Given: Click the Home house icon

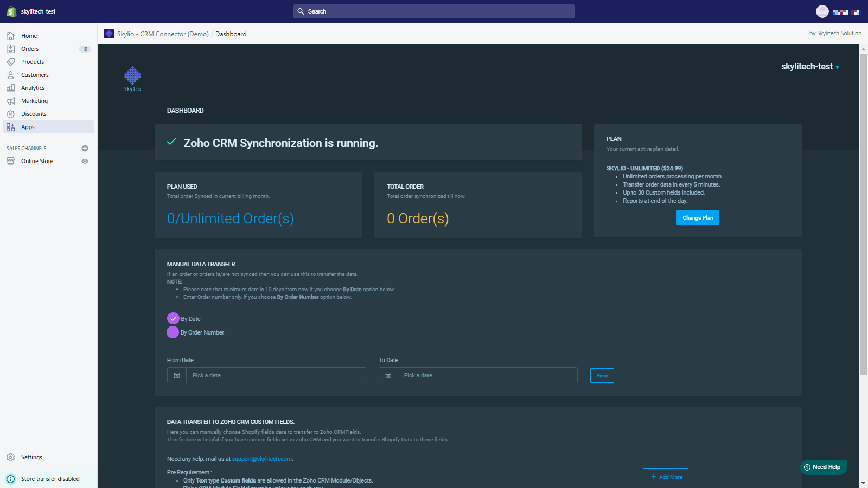Looking at the screenshot, I should [x=10, y=36].
